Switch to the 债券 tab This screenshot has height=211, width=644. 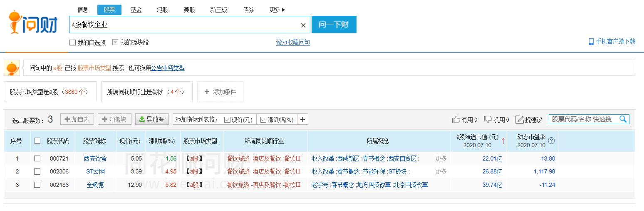(x=248, y=10)
